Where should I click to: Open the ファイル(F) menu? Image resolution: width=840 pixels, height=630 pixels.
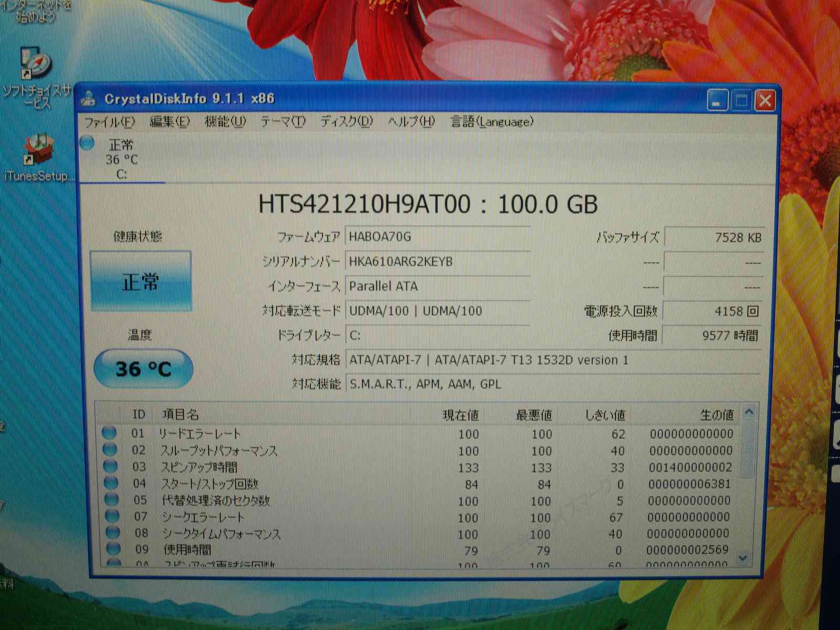[110, 122]
